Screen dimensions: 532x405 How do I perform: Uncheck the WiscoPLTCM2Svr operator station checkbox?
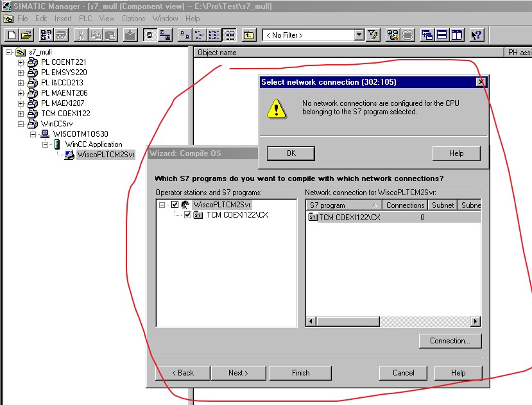point(175,204)
